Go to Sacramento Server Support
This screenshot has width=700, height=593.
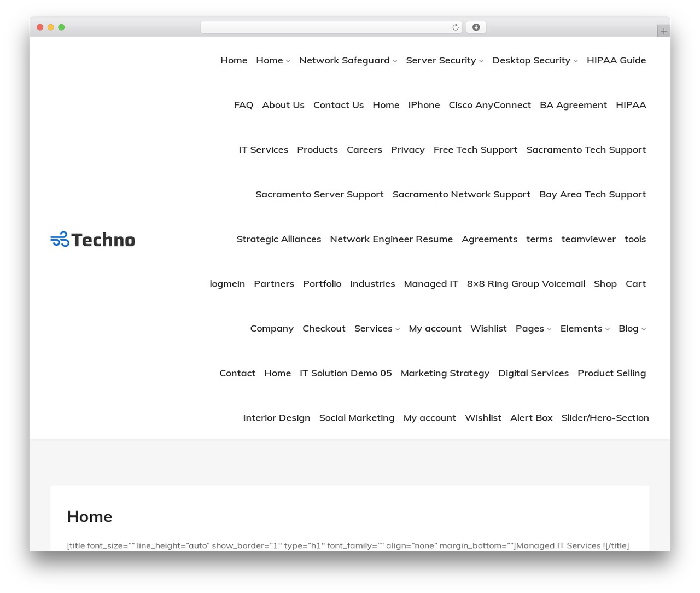(319, 194)
